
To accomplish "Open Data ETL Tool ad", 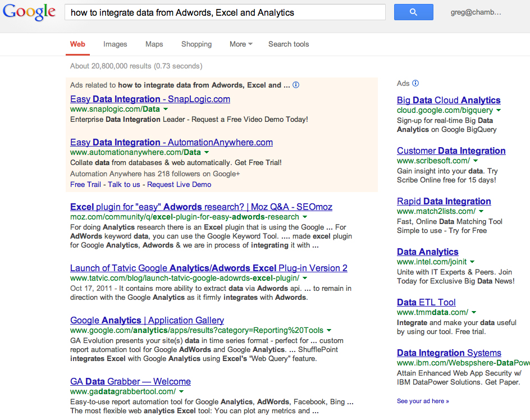I will tap(426, 302).
